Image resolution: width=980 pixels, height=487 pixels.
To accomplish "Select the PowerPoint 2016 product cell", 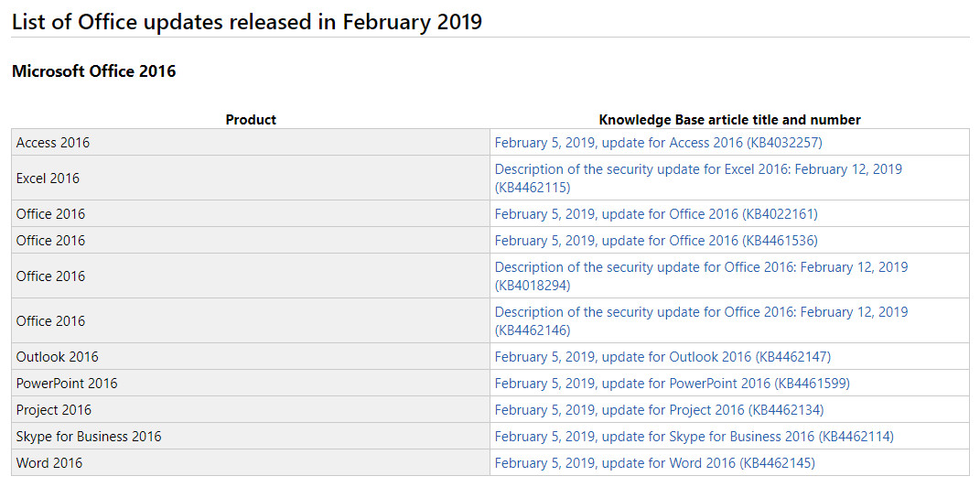I will 251,384.
